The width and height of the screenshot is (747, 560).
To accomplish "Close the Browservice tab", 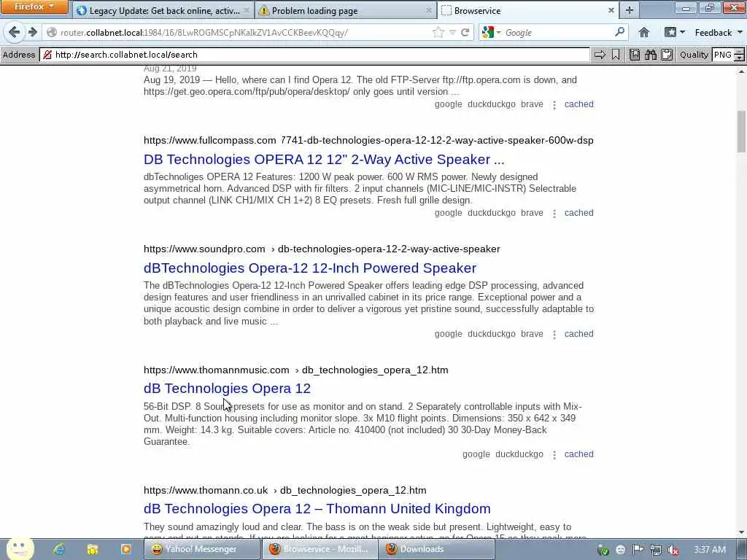I will pos(611,10).
